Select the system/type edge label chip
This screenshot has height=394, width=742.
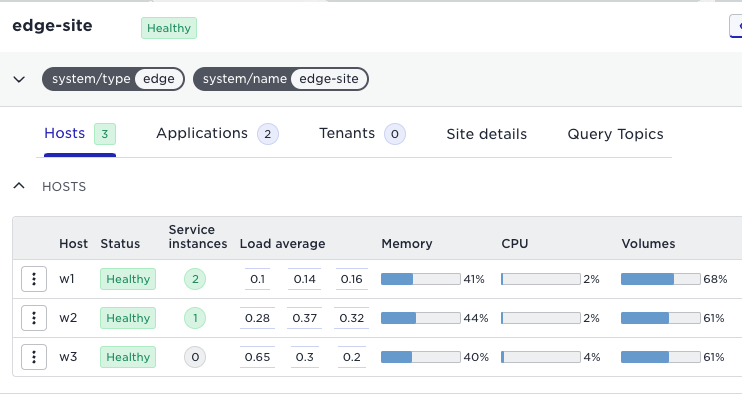pyautogui.click(x=113, y=79)
